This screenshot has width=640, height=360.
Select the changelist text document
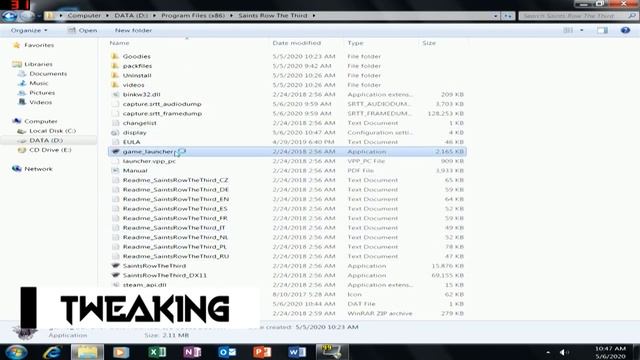(x=140, y=123)
